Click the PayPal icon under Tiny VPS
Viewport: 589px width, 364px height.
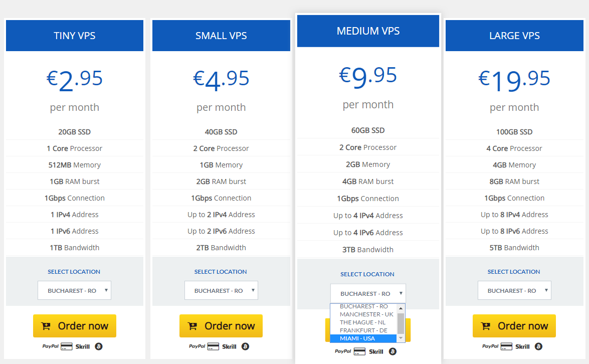click(x=50, y=346)
